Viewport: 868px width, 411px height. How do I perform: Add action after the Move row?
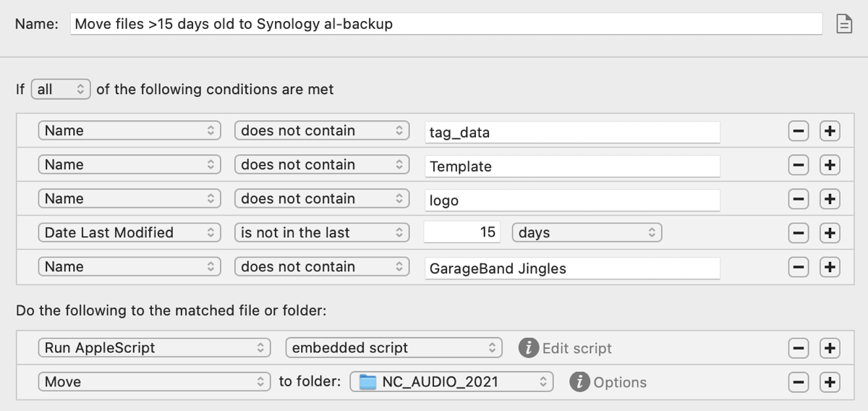pyautogui.click(x=830, y=382)
